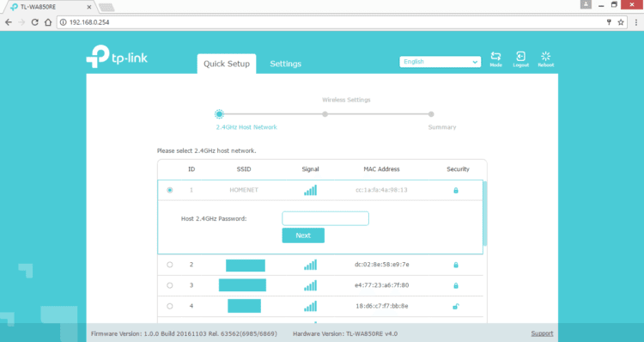Click the Signal column header
This screenshot has width=644, height=342.
coord(311,169)
